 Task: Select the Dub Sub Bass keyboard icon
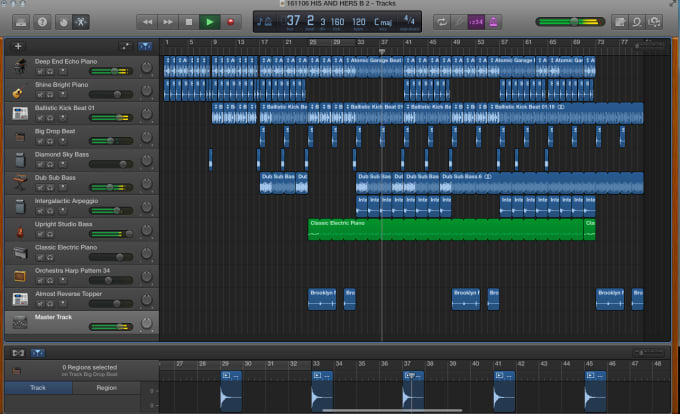coord(20,183)
